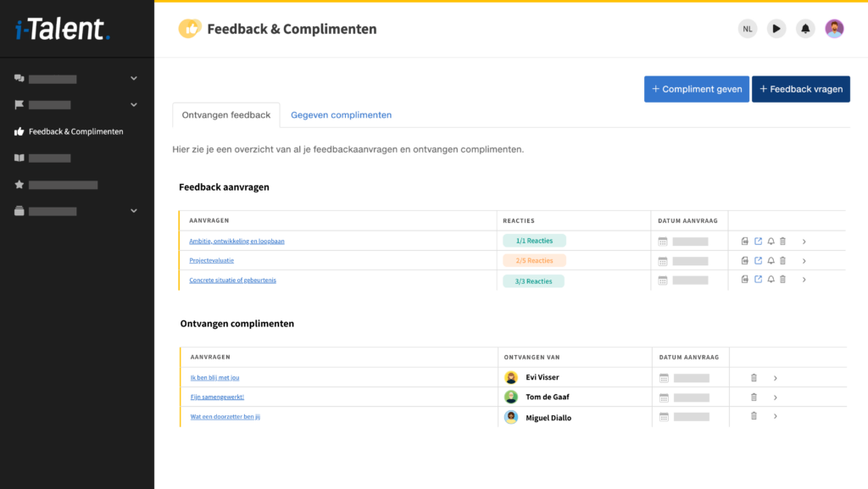Viewport: 868px width, 489px height.
Task: Remove the compliment from Miguel Diallo
Action: point(754,416)
